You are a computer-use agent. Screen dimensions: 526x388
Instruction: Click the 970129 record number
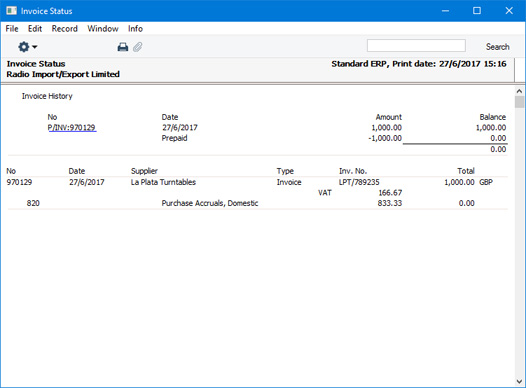(x=19, y=182)
